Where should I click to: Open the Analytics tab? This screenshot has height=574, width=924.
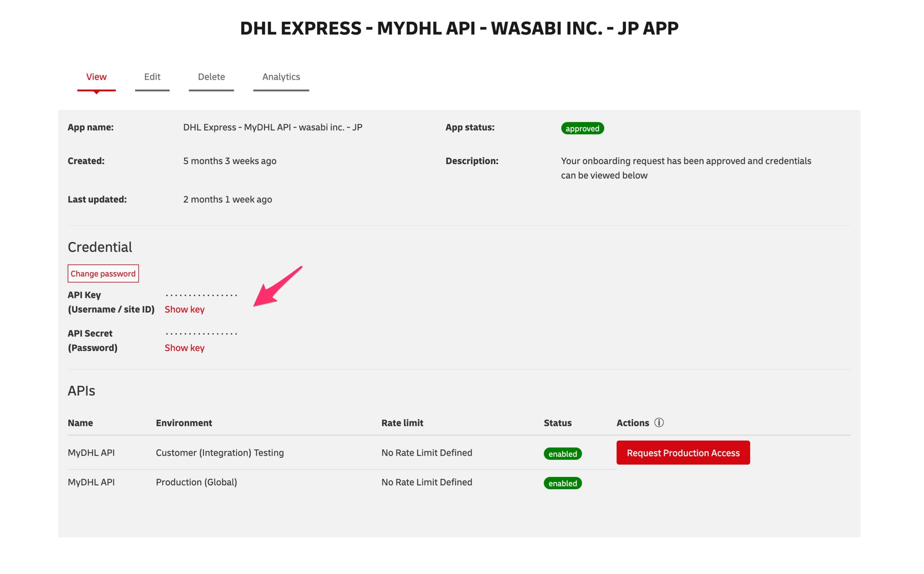coord(281,77)
